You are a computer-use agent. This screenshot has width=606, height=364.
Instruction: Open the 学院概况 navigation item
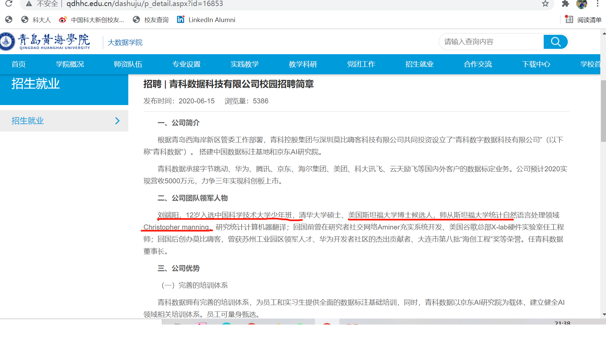(70, 64)
